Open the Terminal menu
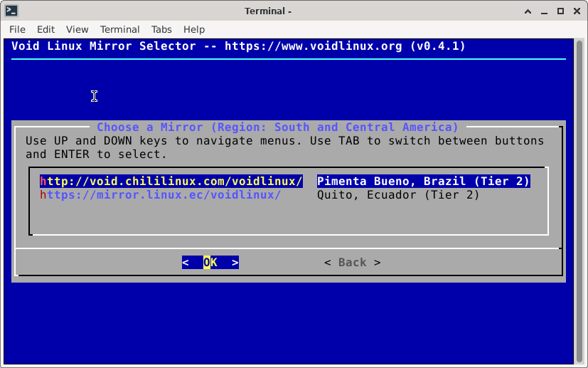This screenshot has width=588, height=368. coord(119,29)
